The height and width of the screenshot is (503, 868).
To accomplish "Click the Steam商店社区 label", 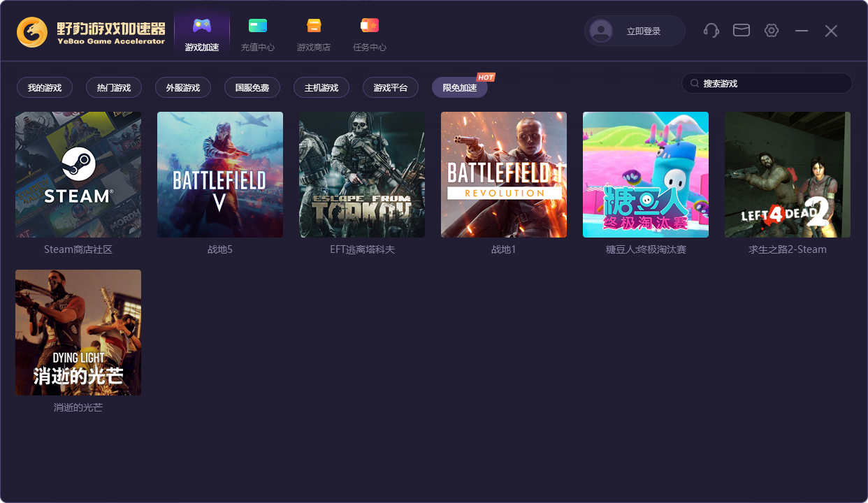I will tap(78, 249).
